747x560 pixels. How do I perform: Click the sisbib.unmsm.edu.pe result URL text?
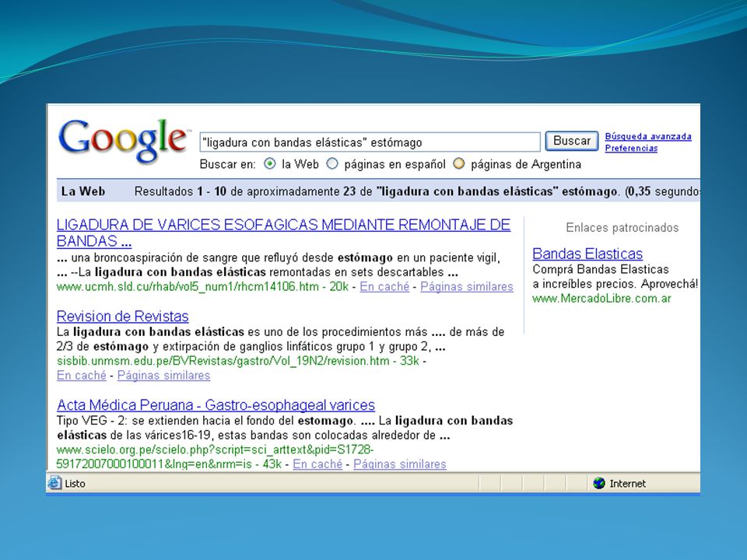pos(223,361)
